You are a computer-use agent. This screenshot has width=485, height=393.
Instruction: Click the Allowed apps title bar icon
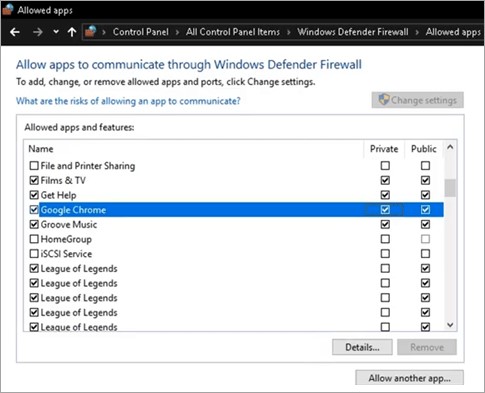(x=8, y=9)
